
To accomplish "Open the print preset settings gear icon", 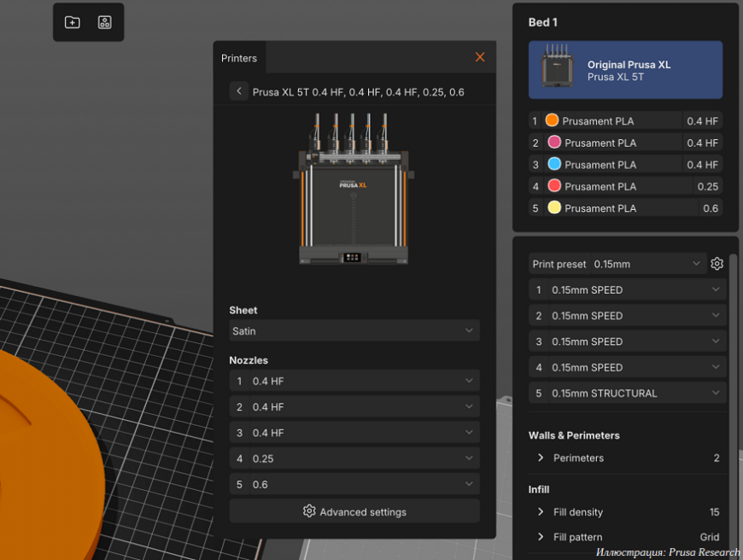I will pos(717,264).
